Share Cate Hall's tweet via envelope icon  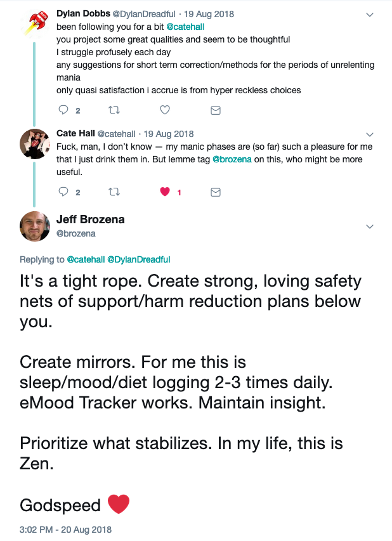click(x=216, y=192)
